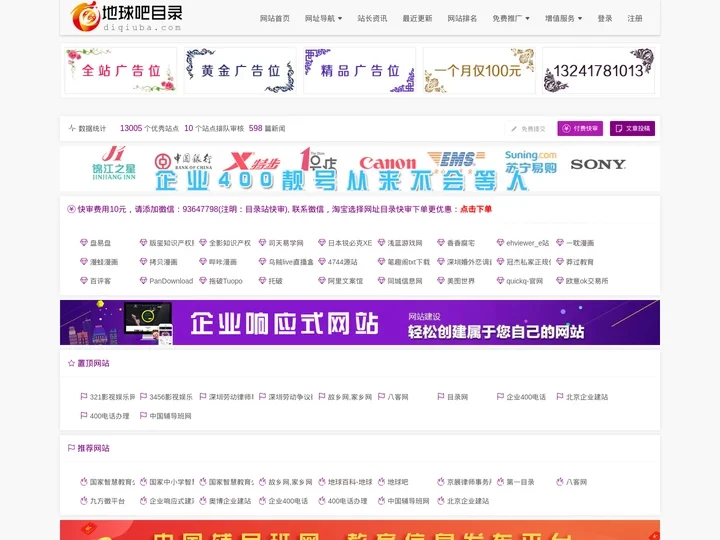
Task: Click the diamond icon beside 美图世界
Action: pyautogui.click(x=441, y=280)
